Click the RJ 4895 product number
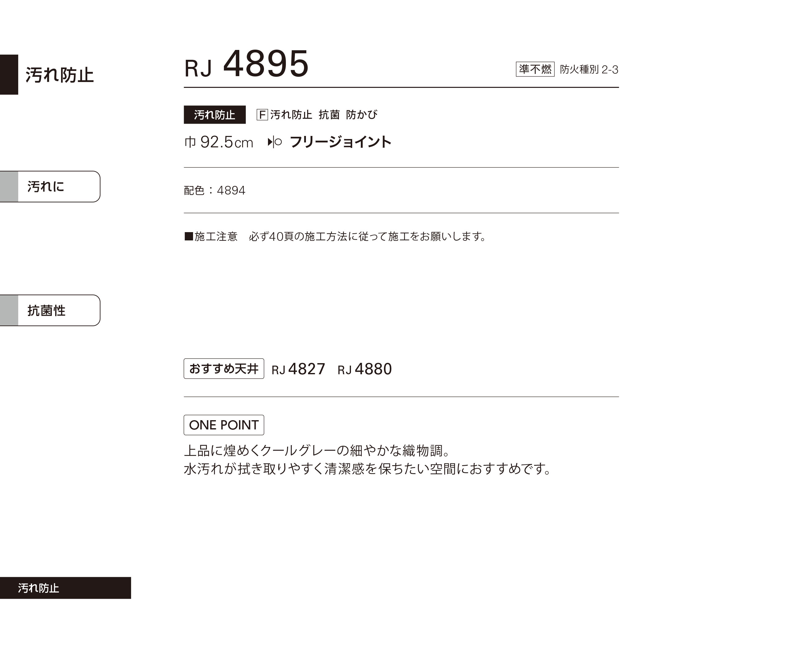 tap(247, 64)
